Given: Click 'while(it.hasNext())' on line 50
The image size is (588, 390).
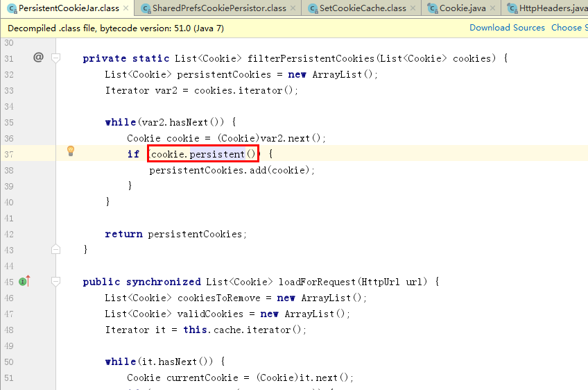Looking at the screenshot, I should [x=159, y=362].
